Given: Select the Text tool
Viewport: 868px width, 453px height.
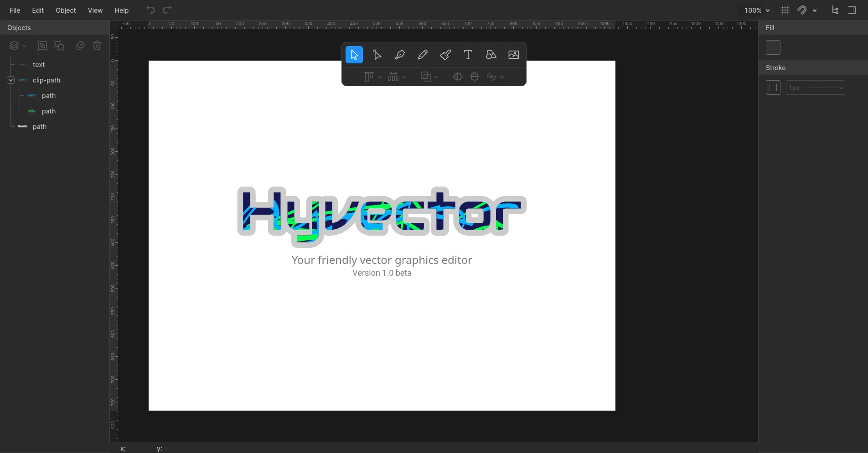Looking at the screenshot, I should coord(468,54).
